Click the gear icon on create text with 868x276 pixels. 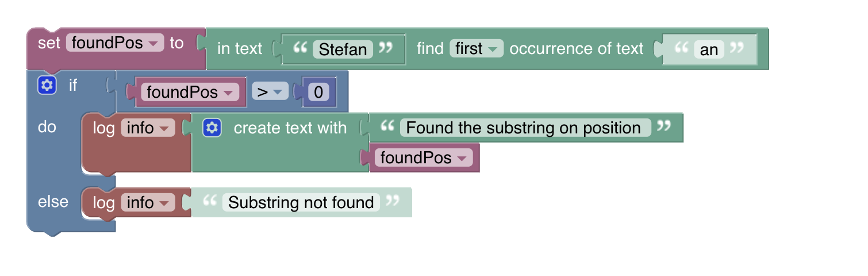[212, 128]
